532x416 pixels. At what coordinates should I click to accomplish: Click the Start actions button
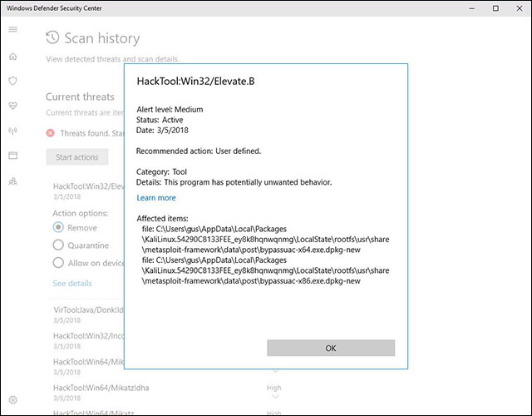[77, 157]
